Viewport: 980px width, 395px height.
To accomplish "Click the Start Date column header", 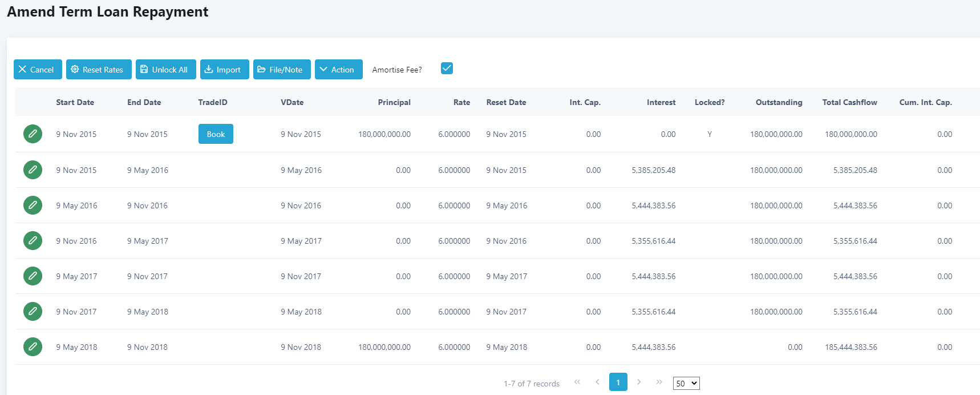I will coord(75,102).
